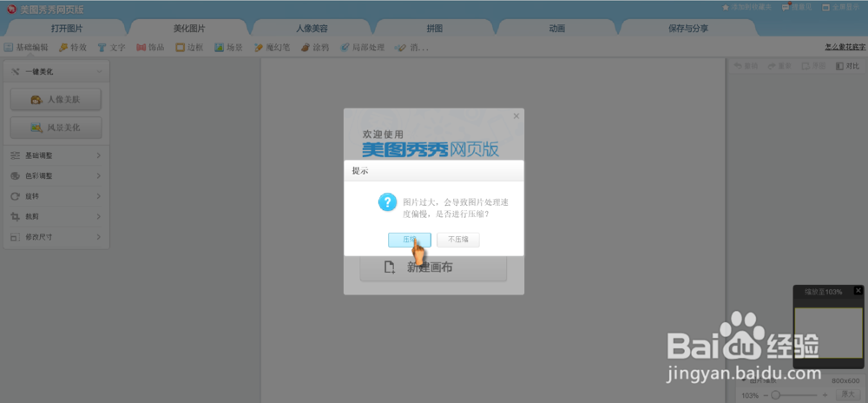This screenshot has width=868, height=403.
Task: Open the 特效 effects tool
Action: click(x=73, y=48)
